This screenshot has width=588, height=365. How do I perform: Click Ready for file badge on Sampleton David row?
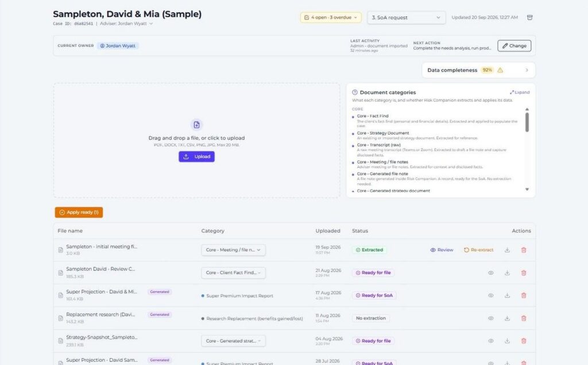pyautogui.click(x=373, y=272)
